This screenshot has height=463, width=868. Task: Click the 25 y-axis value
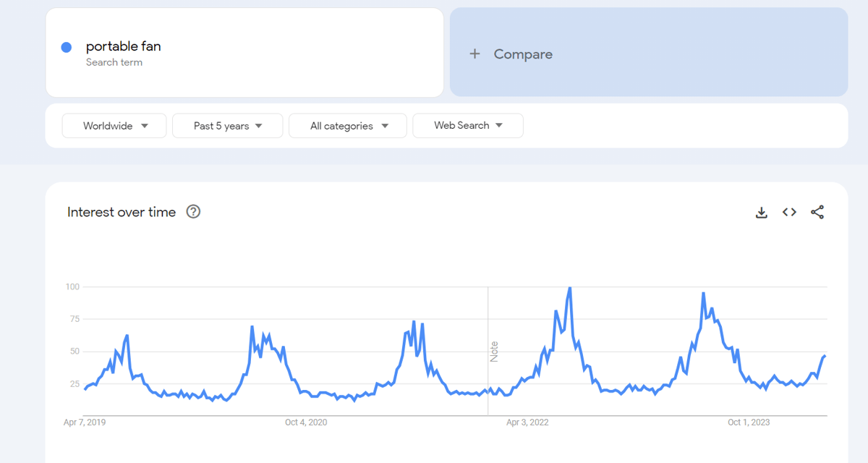coord(75,383)
